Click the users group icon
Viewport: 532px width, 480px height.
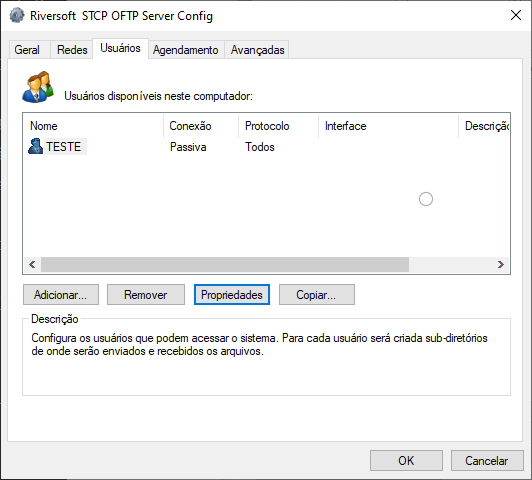[x=38, y=87]
